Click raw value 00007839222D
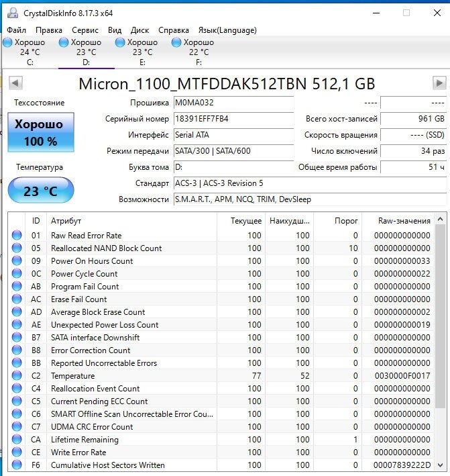450x476 pixels. 402,465
